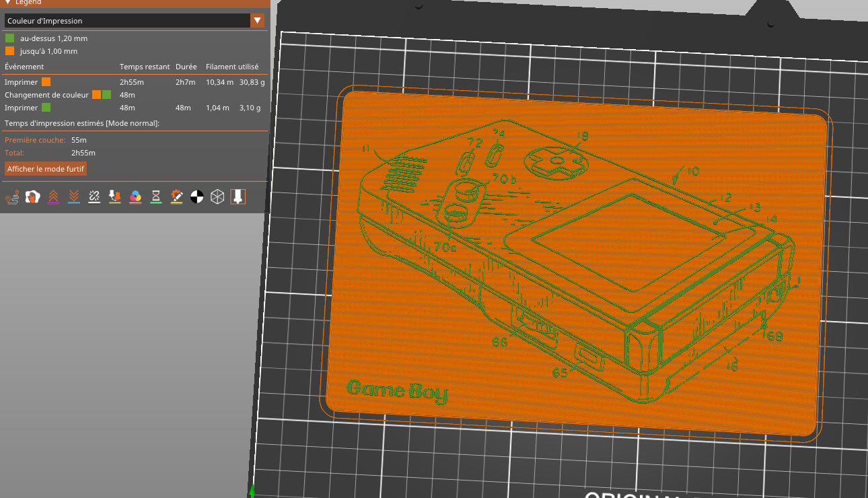Image resolution: width=868 pixels, height=498 pixels.
Task: Click the 30,83 g filament weight value
Action: click(x=252, y=82)
